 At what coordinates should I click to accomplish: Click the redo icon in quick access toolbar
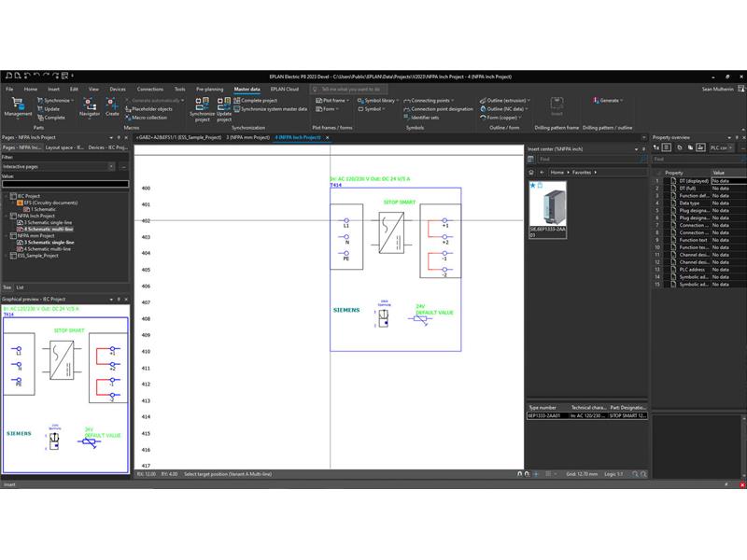click(x=46, y=76)
